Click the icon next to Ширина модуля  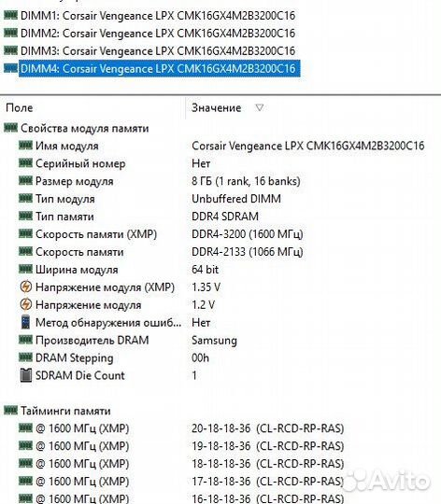click(x=25, y=269)
